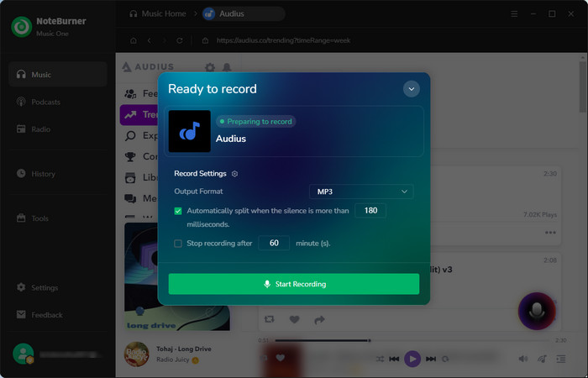Screen dimensions: 588x378
Task: Click the secure lock icon beside URL
Action: 205,40
